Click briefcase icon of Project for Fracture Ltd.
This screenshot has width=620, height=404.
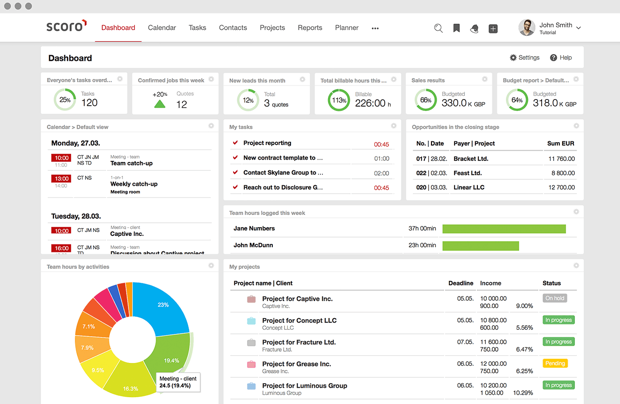(x=251, y=343)
